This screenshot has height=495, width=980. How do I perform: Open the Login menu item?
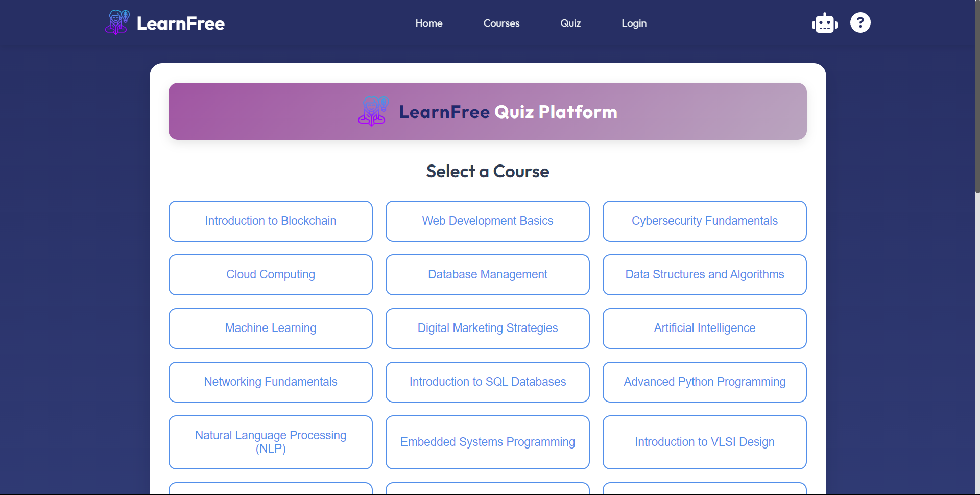[x=634, y=23]
